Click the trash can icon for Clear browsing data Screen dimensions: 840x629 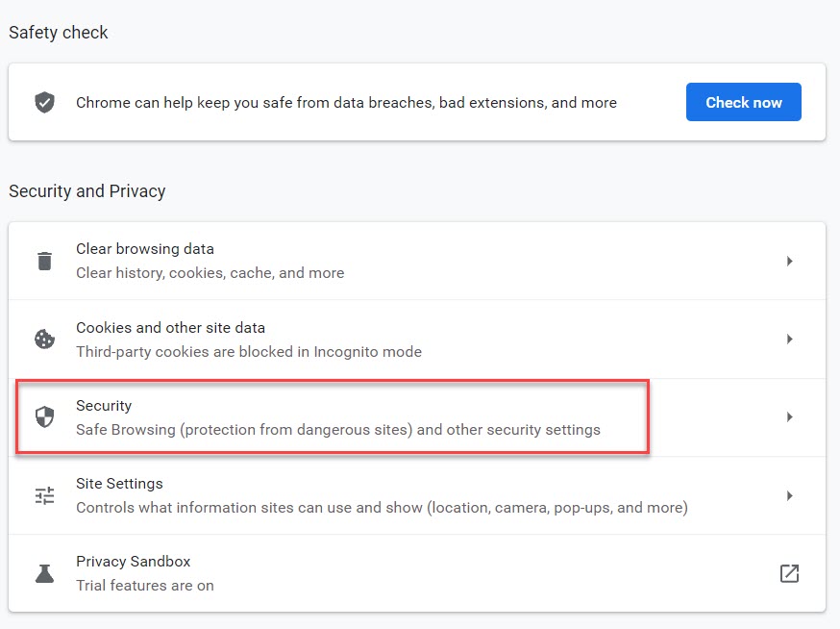coord(44,261)
